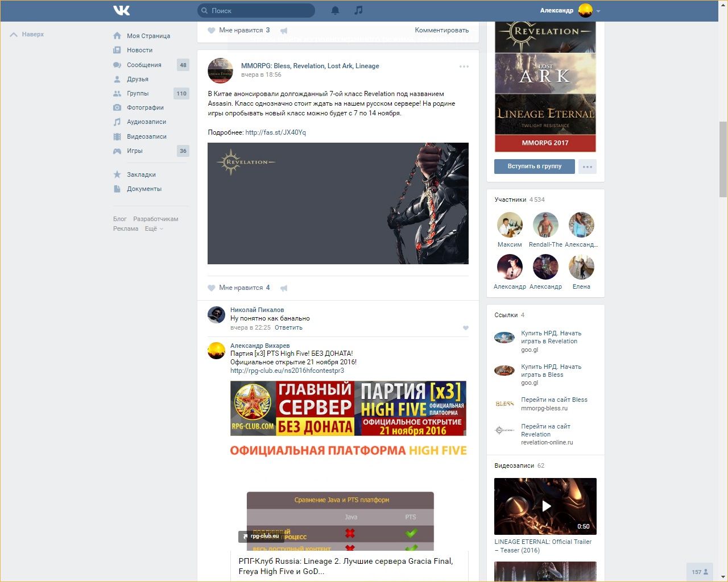Share Revelation post via megaphone icon
Screen dimensions: 728x582
[284, 288]
